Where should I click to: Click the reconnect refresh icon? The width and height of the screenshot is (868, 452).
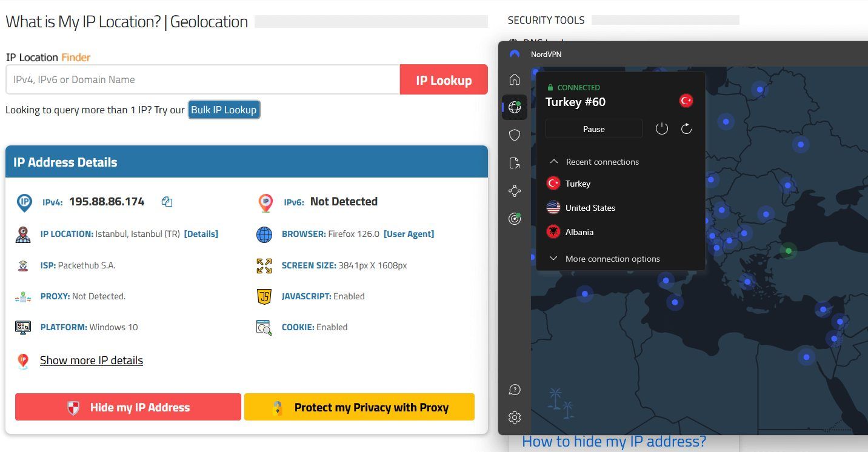pyautogui.click(x=686, y=128)
